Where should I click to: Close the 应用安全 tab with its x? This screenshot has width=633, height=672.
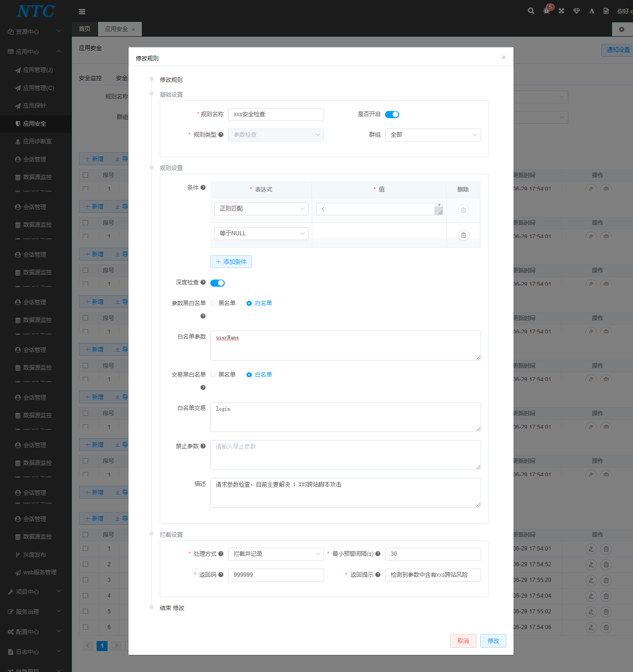pyautogui.click(x=133, y=30)
